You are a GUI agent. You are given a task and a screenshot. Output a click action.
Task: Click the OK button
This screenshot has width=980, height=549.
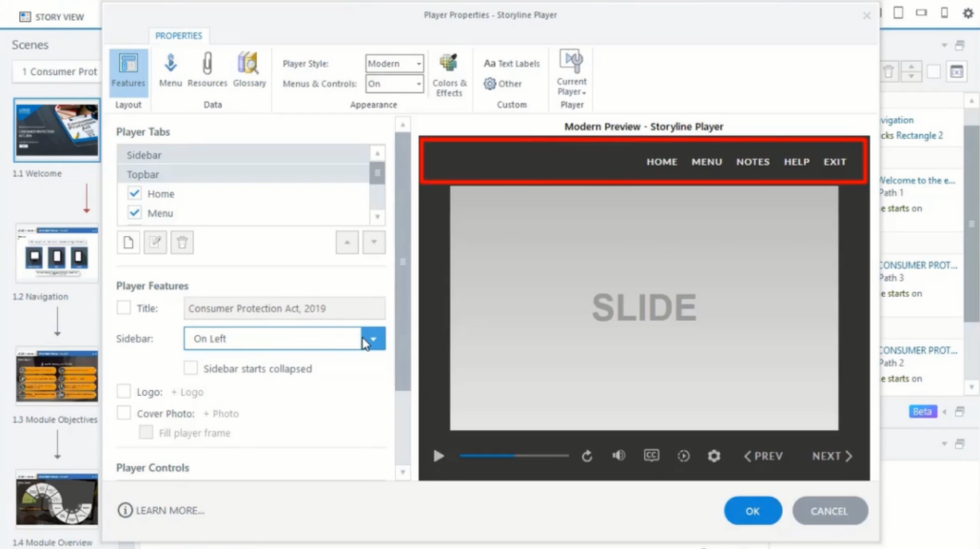click(x=753, y=510)
